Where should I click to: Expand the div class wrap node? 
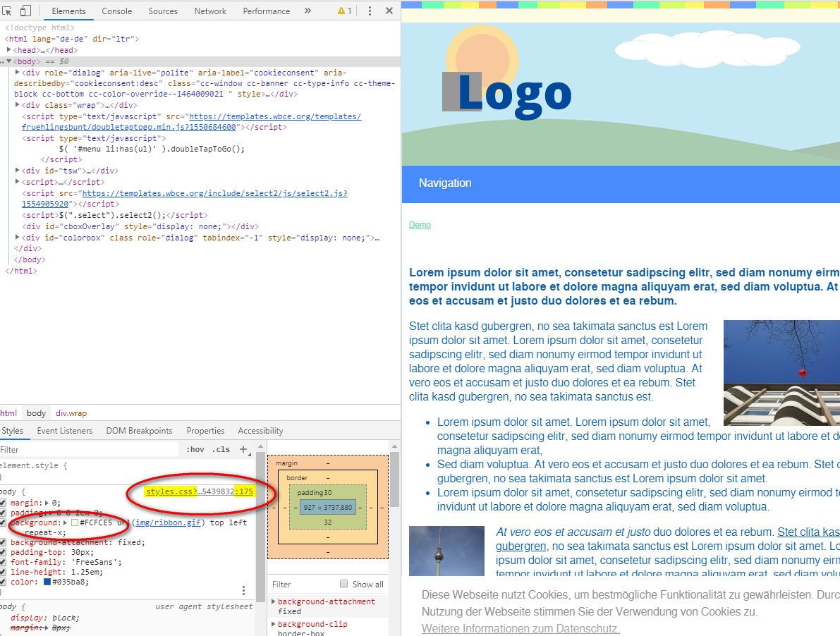[x=17, y=105]
